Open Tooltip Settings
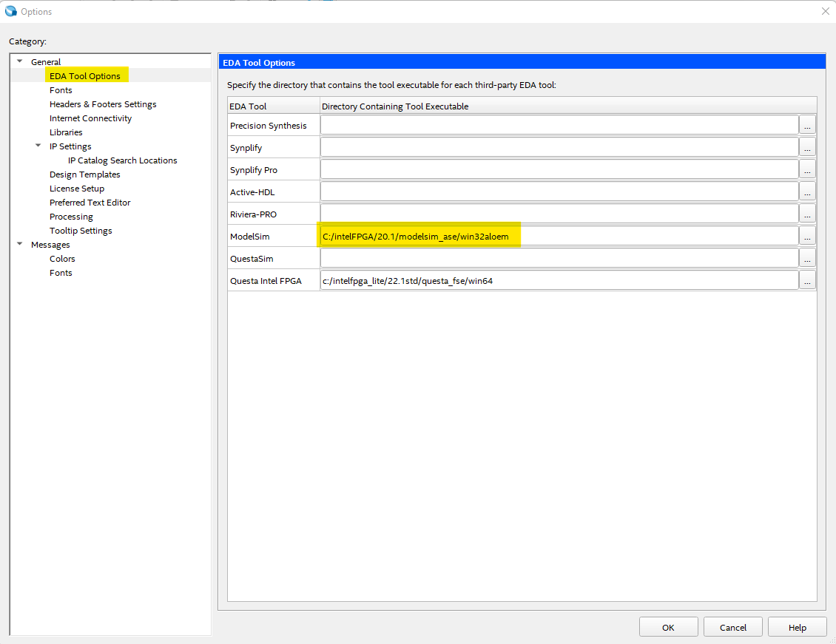This screenshot has width=836, height=644. pos(81,231)
